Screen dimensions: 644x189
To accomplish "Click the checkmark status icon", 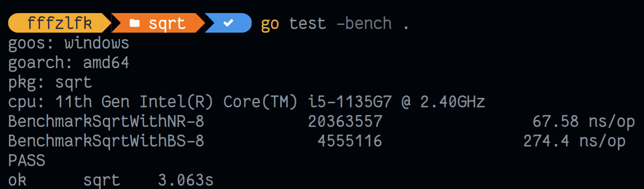I will coord(229,23).
